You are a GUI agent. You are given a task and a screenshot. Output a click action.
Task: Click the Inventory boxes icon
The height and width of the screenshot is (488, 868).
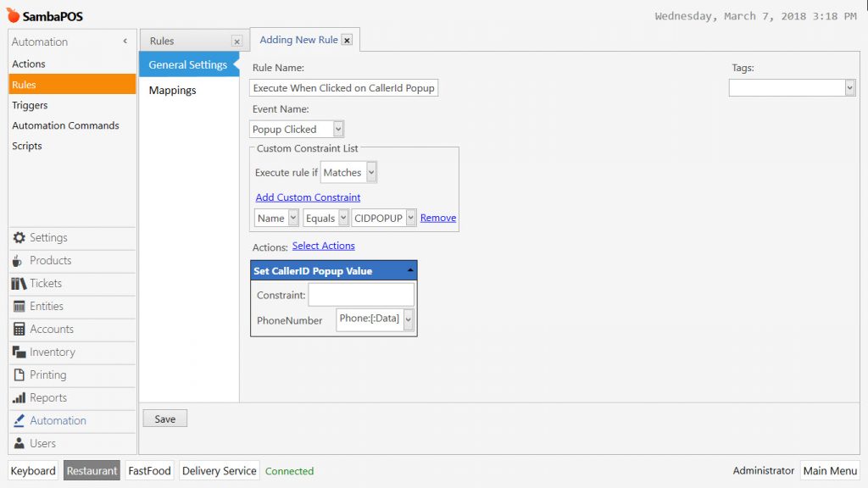19,352
